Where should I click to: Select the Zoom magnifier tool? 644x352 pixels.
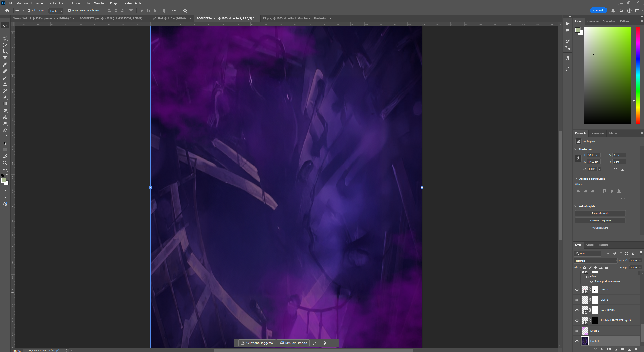pos(5,163)
